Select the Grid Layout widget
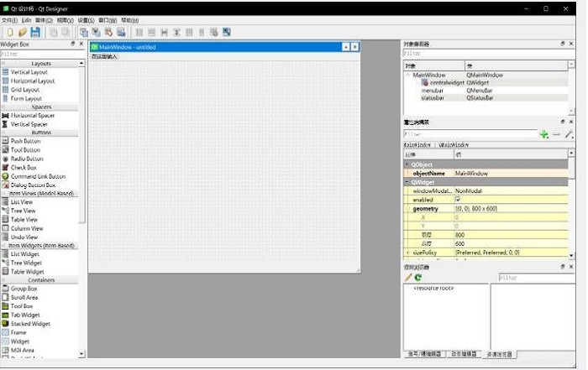The image size is (588, 370). pyautogui.click(x=24, y=90)
